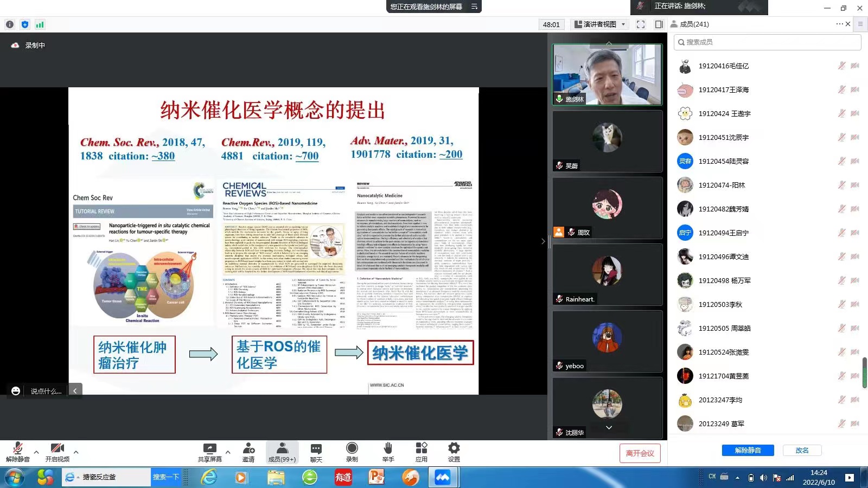Click the Search Members (搜索成员) field
The width and height of the screenshot is (868, 488).
(767, 42)
